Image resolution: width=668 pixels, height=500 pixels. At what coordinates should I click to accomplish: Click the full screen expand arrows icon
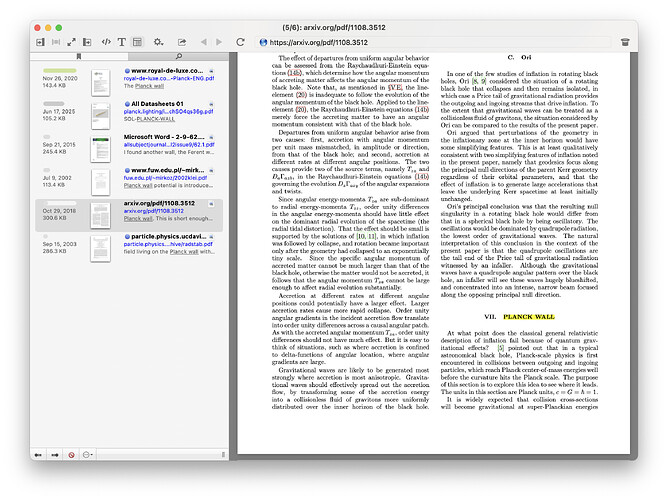[72, 43]
